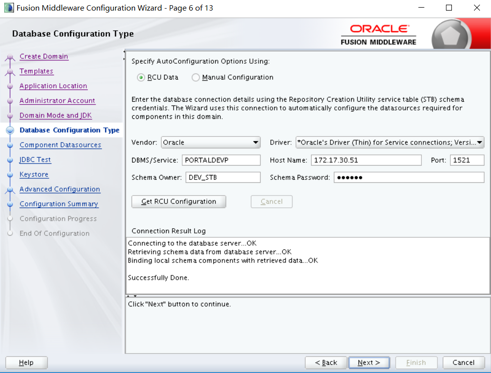The width and height of the screenshot is (491, 373).
Task: Click the greyed-out Cancel button beside Get RCU Configuration
Action: point(271,202)
